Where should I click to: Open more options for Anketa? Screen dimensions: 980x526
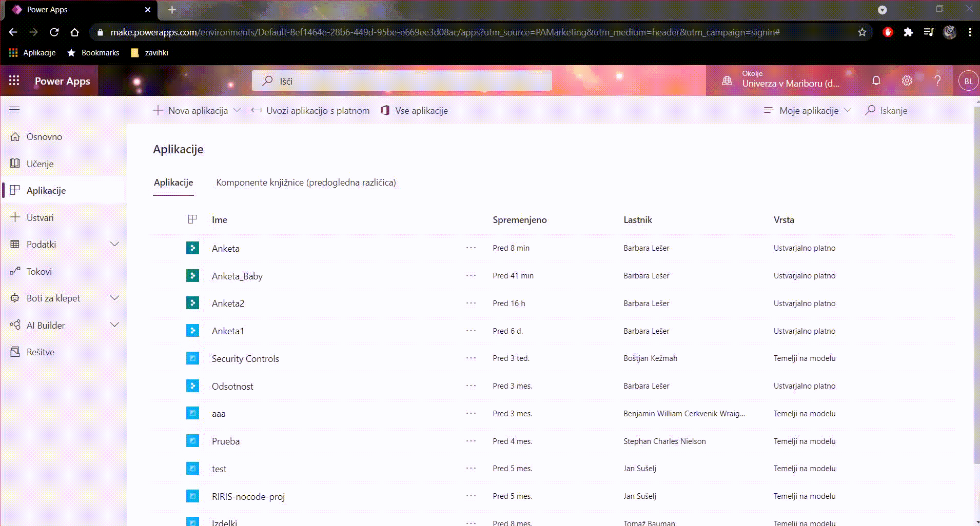(x=471, y=248)
